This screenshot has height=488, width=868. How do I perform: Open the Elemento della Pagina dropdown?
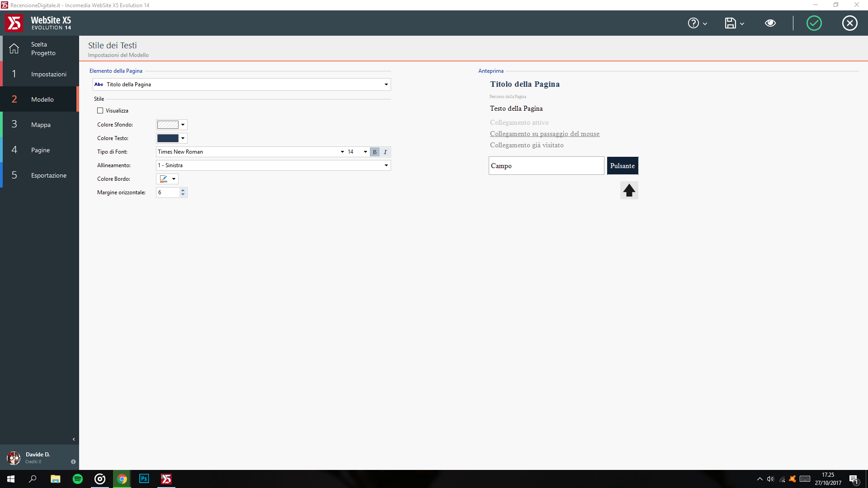tap(242, 84)
